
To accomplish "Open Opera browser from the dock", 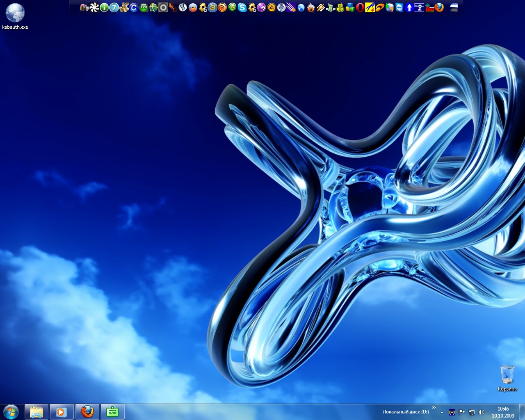I will [x=360, y=7].
